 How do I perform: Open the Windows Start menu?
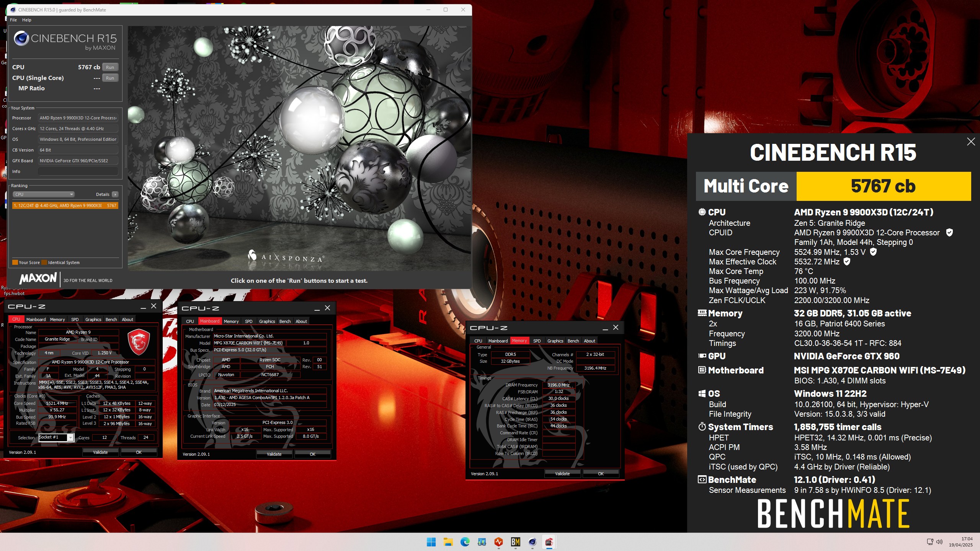click(x=431, y=542)
